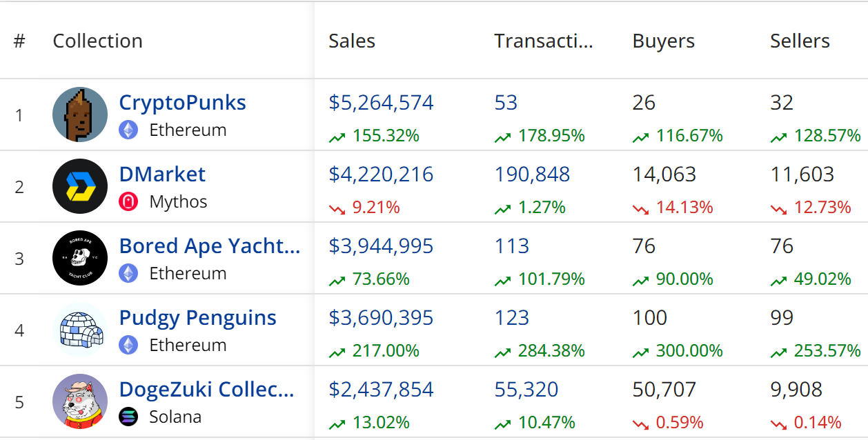Sort by the Sellers column header
The image size is (868, 440).
tap(800, 41)
